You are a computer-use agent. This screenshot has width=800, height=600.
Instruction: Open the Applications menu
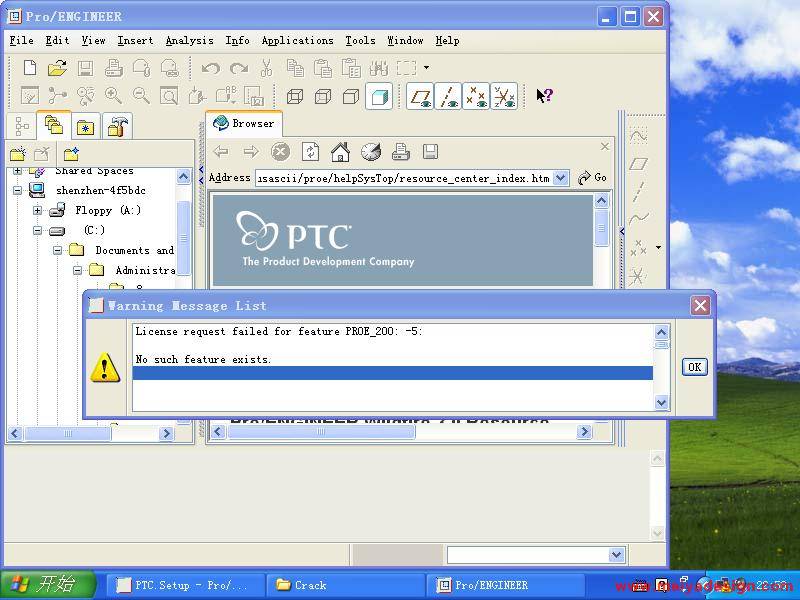tap(297, 40)
